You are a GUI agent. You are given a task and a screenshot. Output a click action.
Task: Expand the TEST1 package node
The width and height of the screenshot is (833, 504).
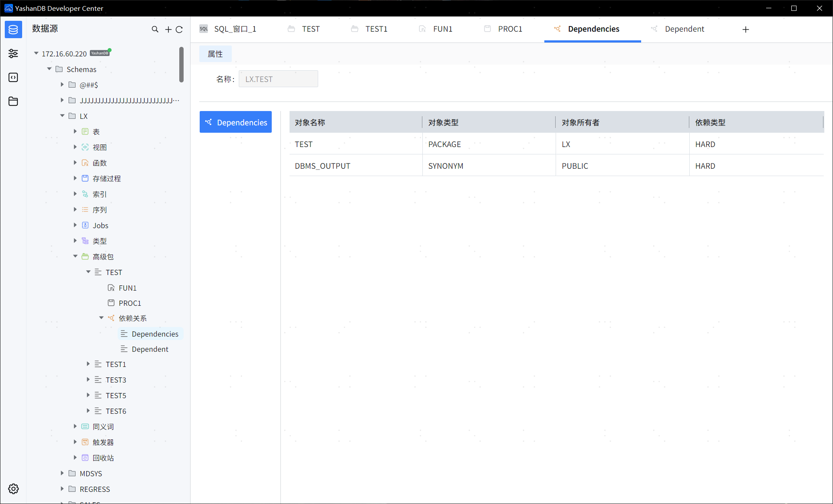(x=88, y=364)
